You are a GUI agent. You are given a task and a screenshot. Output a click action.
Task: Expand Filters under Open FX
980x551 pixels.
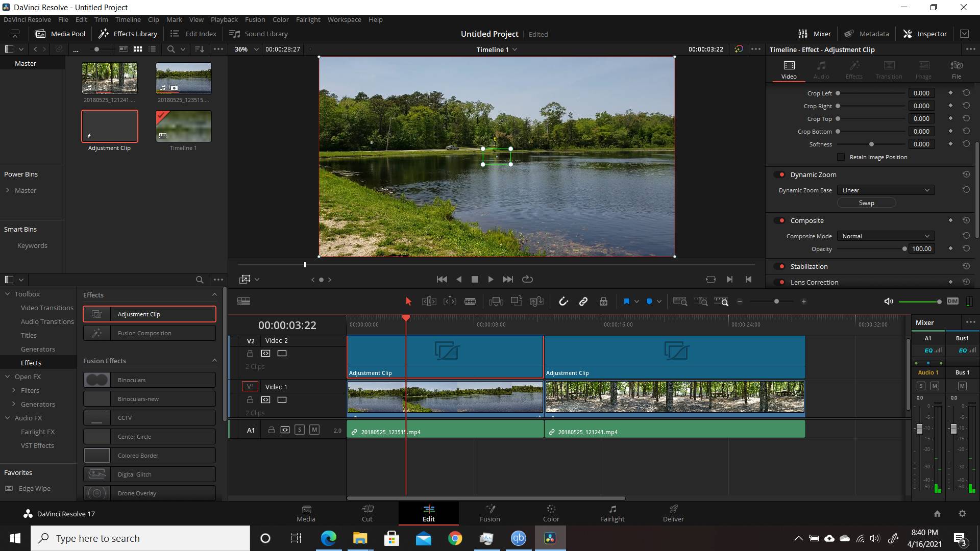pyautogui.click(x=14, y=390)
